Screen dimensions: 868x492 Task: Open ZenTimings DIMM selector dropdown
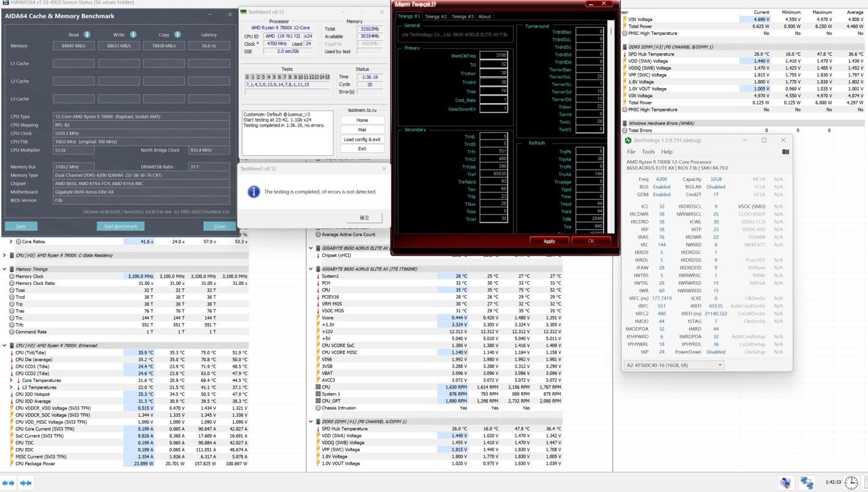tap(673, 365)
